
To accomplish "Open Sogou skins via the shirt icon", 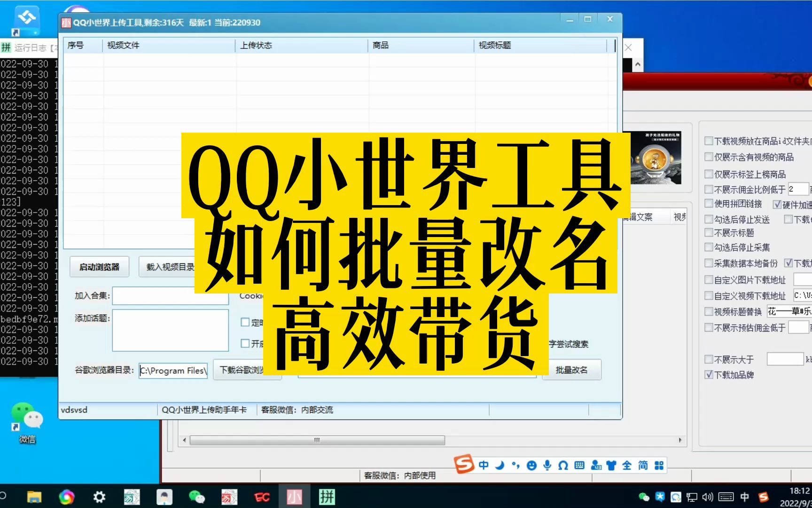I will pyautogui.click(x=611, y=465).
